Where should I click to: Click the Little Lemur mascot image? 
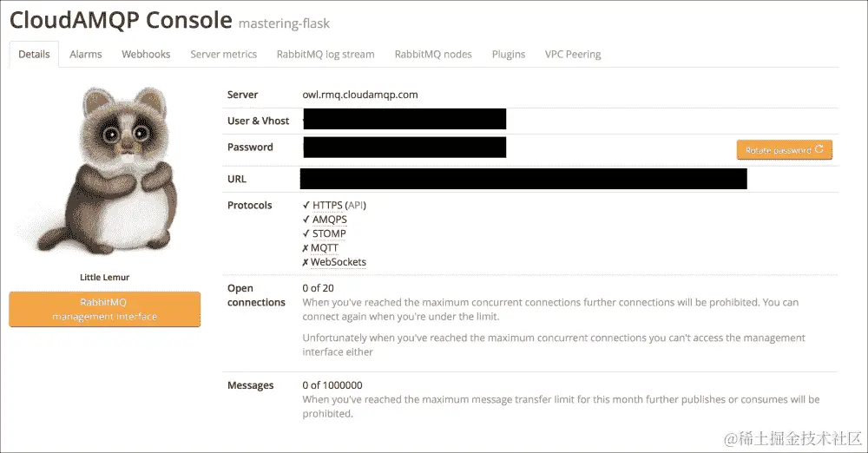105,170
